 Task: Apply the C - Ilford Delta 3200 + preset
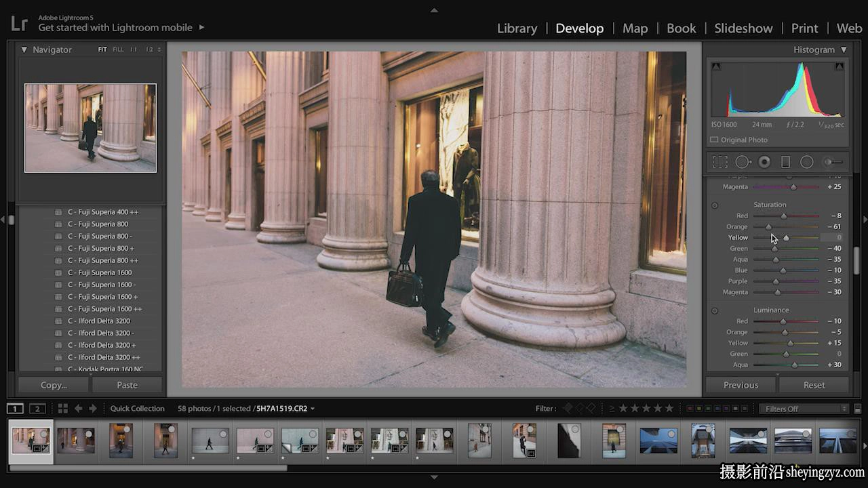pyautogui.click(x=102, y=345)
